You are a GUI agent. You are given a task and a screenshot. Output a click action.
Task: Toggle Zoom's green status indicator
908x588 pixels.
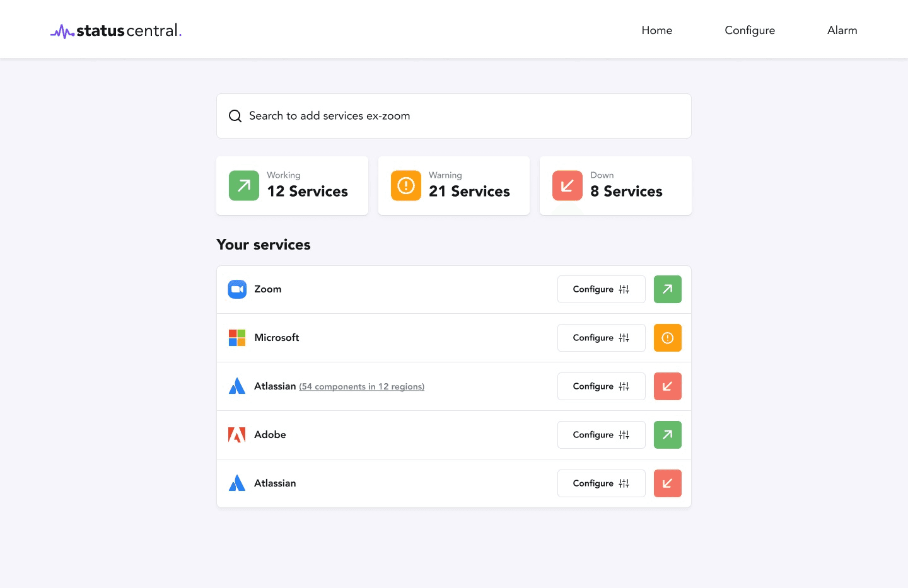click(x=667, y=289)
